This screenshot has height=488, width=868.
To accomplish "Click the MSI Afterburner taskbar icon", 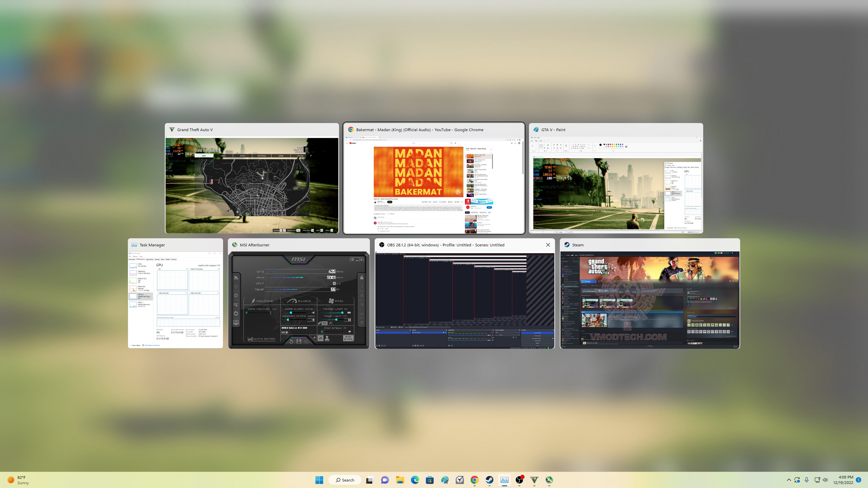I will [549, 480].
